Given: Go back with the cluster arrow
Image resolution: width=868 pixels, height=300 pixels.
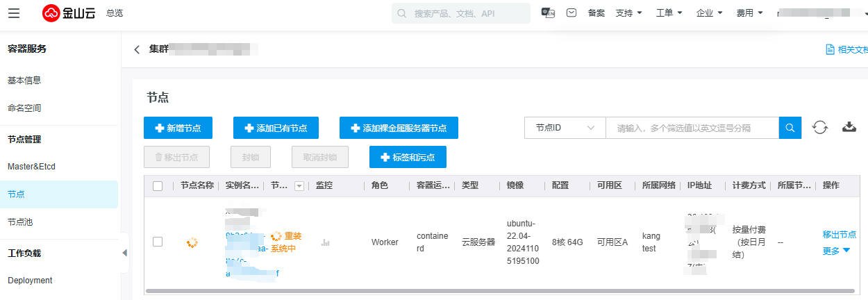Looking at the screenshot, I should tap(137, 49).
